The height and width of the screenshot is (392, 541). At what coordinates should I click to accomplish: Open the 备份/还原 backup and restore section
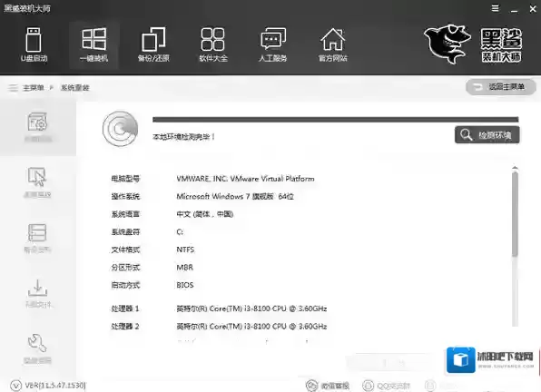[x=153, y=44]
